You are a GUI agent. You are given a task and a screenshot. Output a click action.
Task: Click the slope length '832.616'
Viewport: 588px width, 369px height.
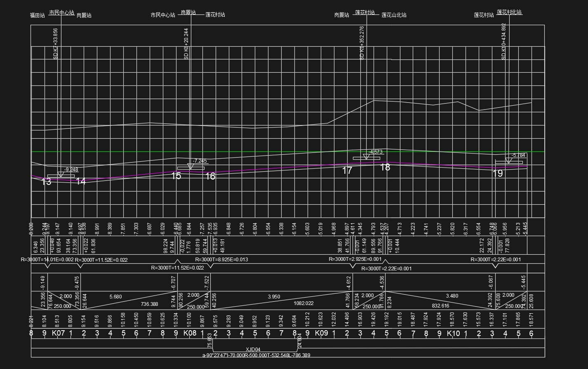(x=440, y=306)
